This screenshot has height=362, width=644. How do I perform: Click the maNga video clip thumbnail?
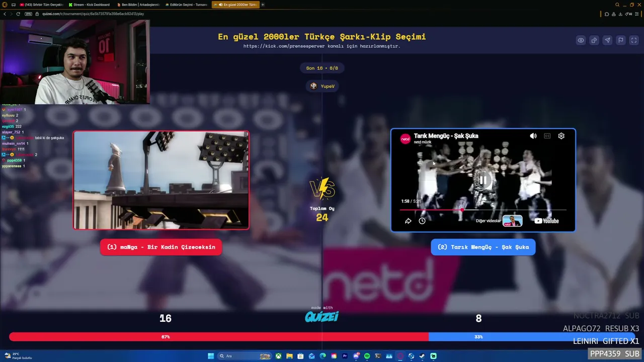(161, 180)
